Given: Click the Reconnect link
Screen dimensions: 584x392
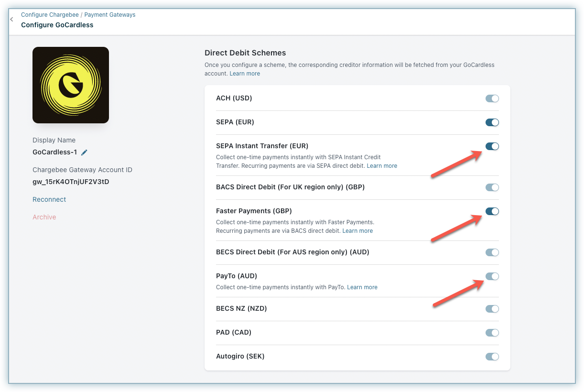Looking at the screenshot, I should coord(49,199).
